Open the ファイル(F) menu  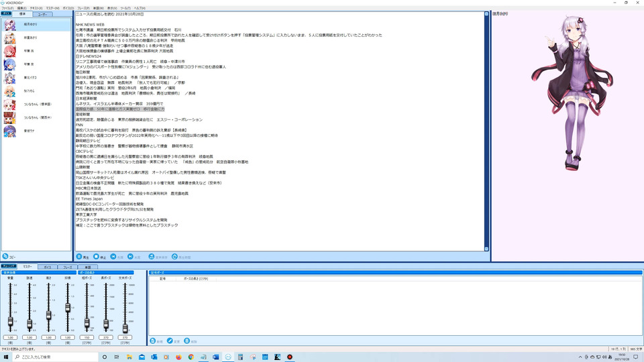7,8
